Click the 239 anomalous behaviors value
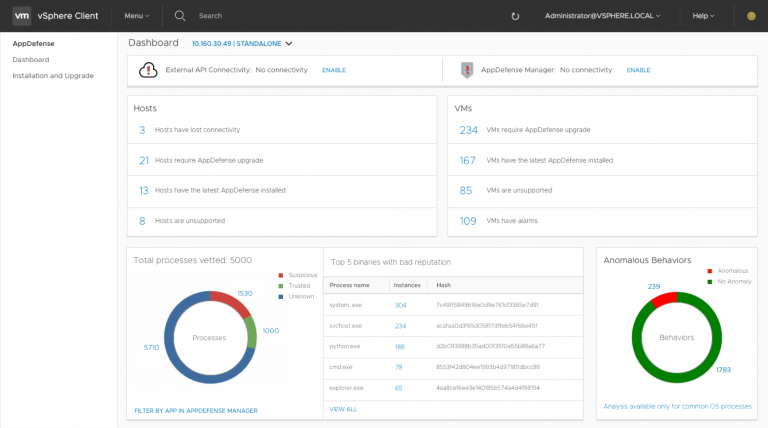The image size is (768, 428). coord(653,286)
